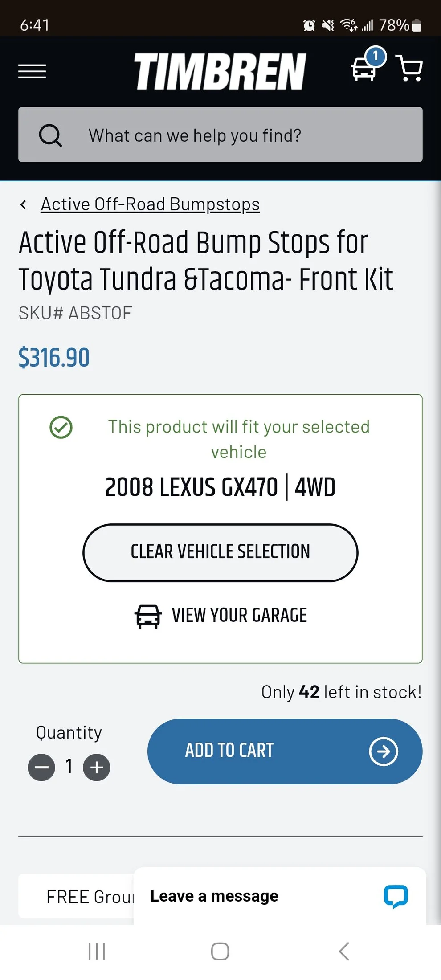Open View Your Garage link

point(220,616)
